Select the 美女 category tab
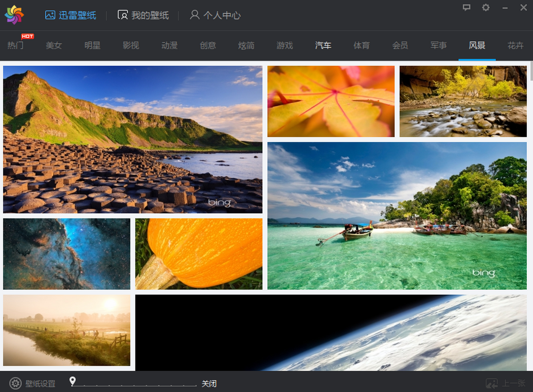The height and width of the screenshot is (392, 533). tap(54, 45)
